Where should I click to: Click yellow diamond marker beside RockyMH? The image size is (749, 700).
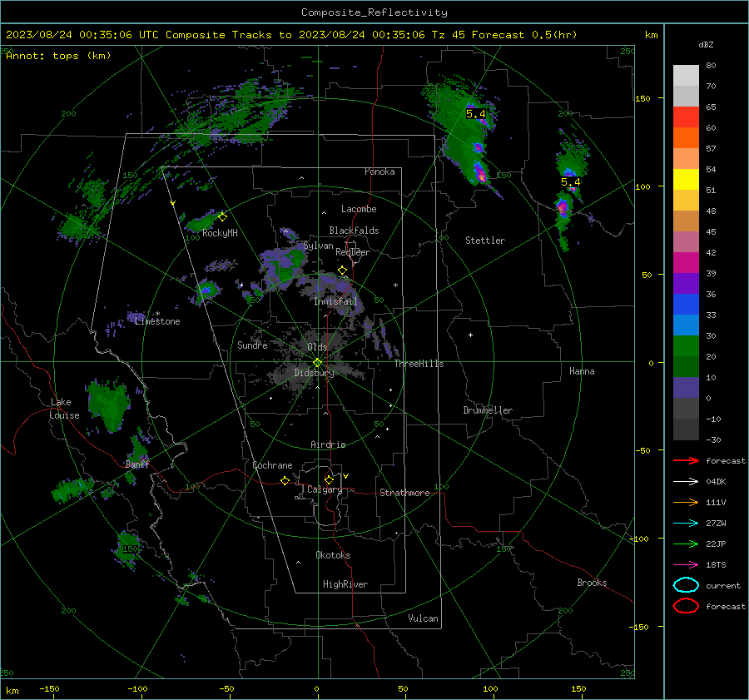click(222, 217)
